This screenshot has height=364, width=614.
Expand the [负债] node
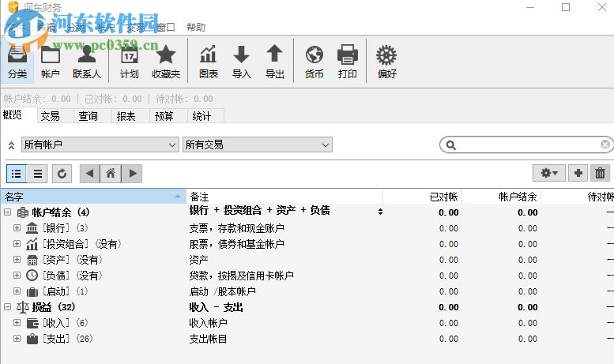[x=17, y=275]
